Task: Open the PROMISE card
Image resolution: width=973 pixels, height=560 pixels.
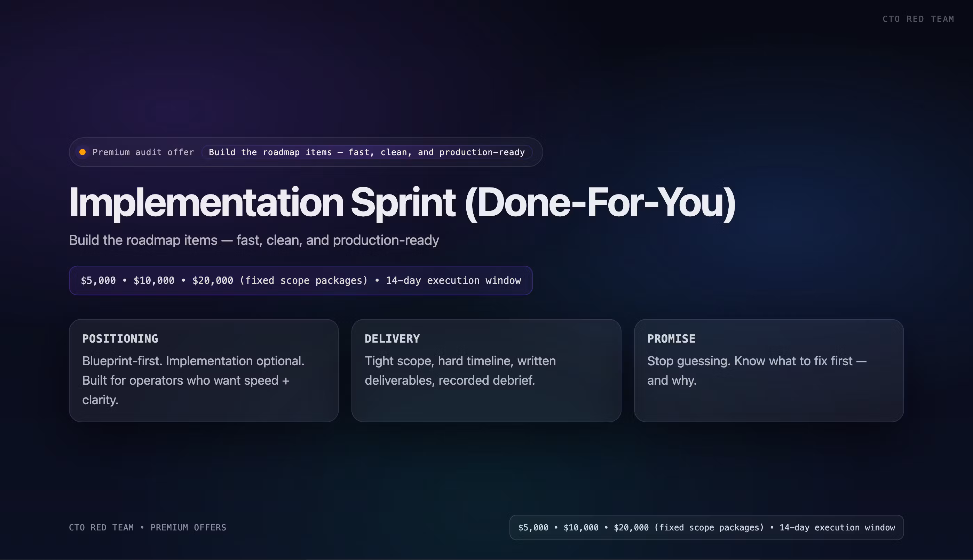Action: [x=769, y=370]
